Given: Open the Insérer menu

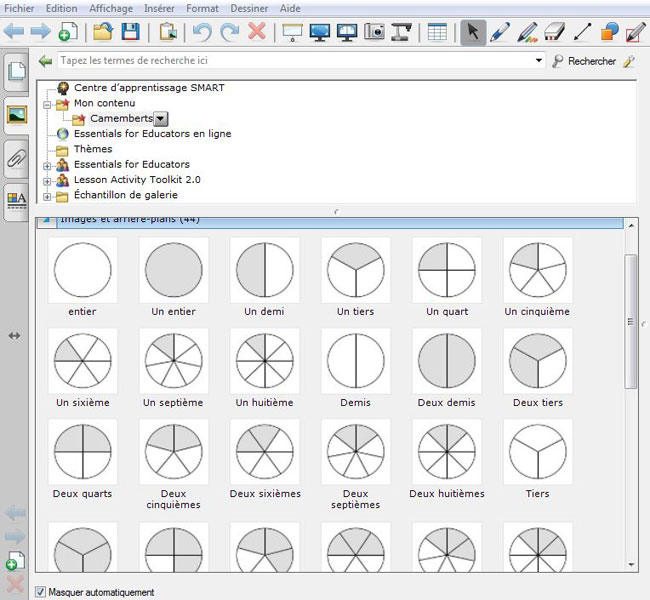Looking at the screenshot, I should coord(159,8).
